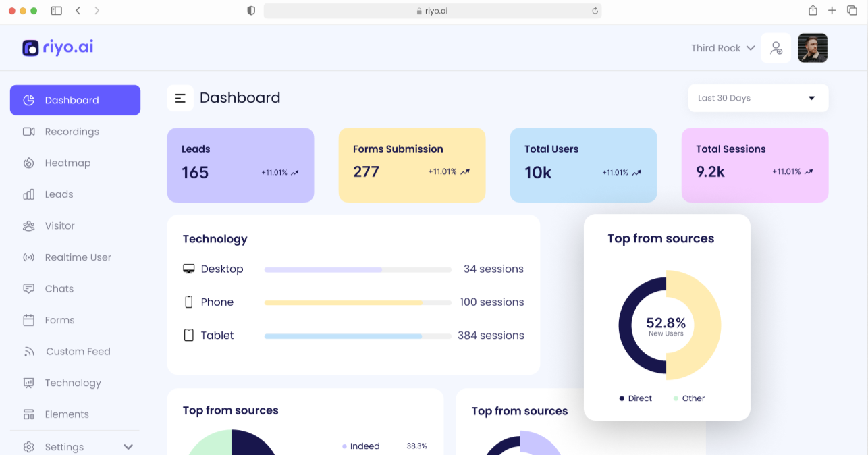Image resolution: width=868 pixels, height=455 pixels.
Task: Click the Phone sessions progress bar
Action: [357, 302]
